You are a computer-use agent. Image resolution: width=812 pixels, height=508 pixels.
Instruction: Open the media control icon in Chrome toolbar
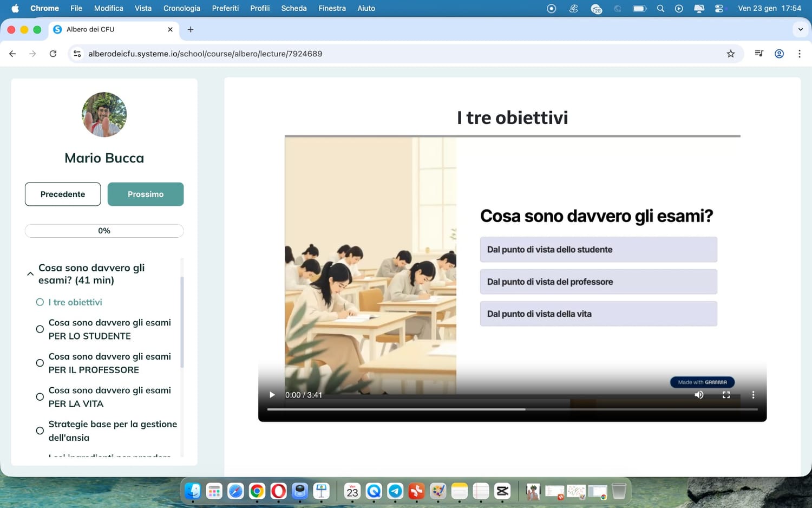(x=759, y=54)
